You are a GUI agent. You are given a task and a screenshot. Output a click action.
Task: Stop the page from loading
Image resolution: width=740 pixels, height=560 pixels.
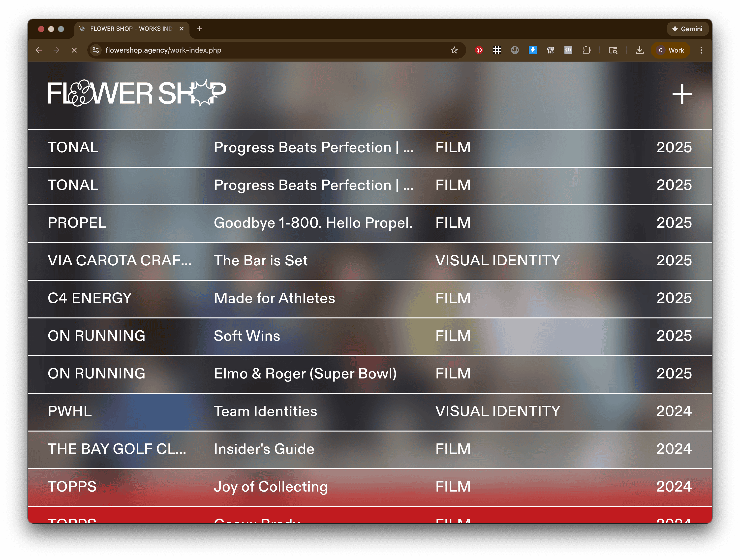[74, 50]
